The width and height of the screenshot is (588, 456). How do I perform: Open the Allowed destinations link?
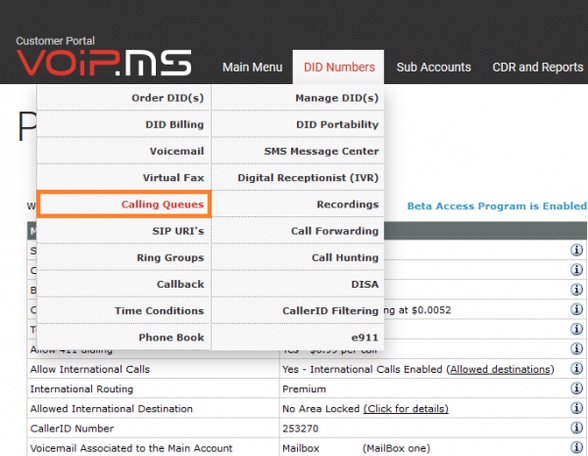500,369
